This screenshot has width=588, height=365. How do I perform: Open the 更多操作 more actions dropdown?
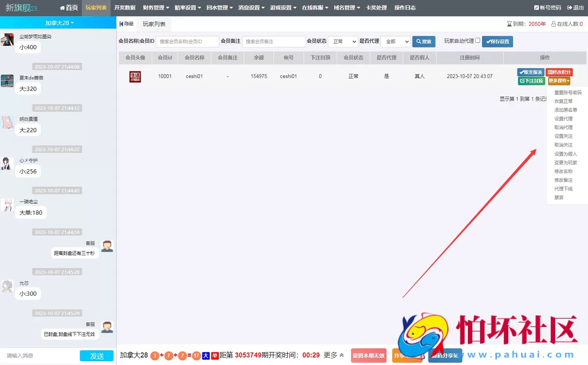559,81
